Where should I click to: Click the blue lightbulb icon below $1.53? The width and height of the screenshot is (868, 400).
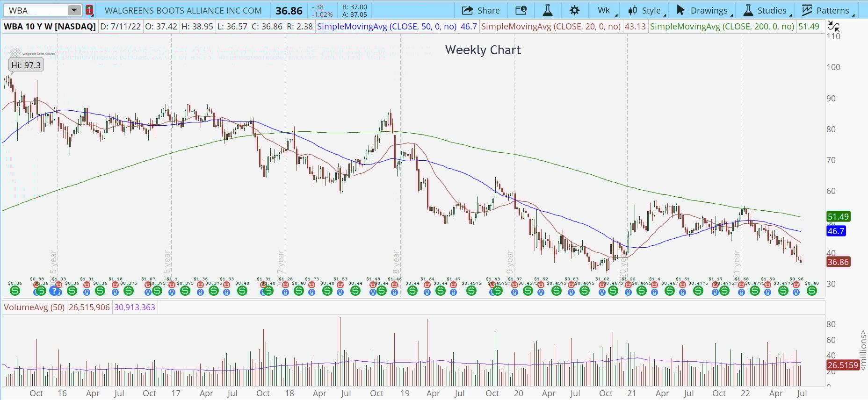coord(340,292)
